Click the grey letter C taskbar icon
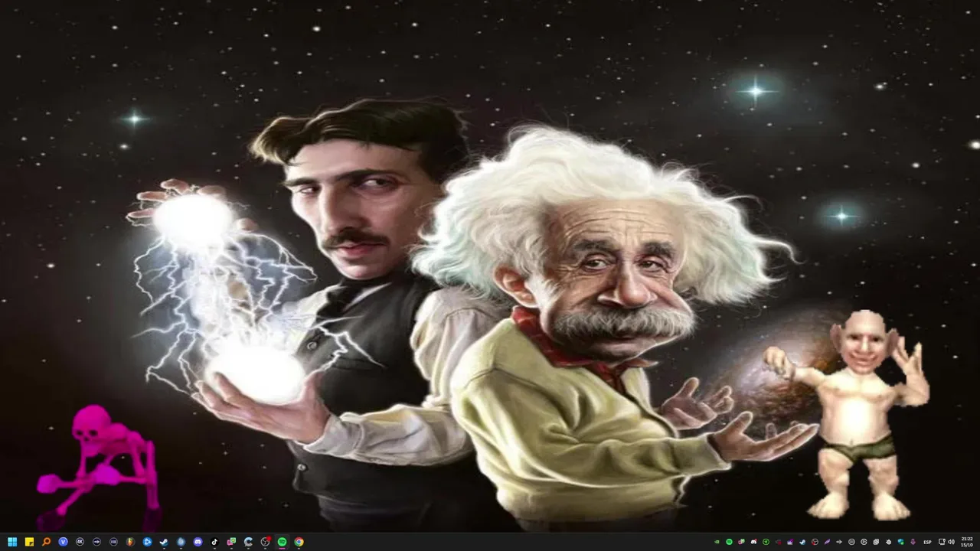The height and width of the screenshot is (551, 980). click(248, 542)
